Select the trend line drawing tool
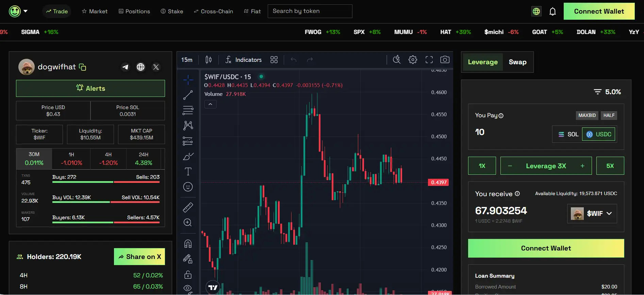Image resolution: width=644 pixels, height=295 pixels. pyautogui.click(x=188, y=95)
